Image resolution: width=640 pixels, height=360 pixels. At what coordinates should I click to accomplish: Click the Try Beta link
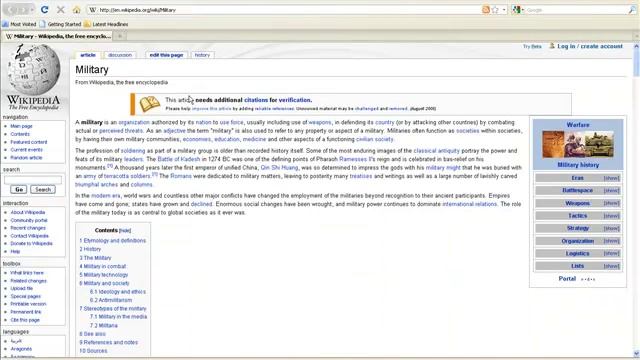532,47
